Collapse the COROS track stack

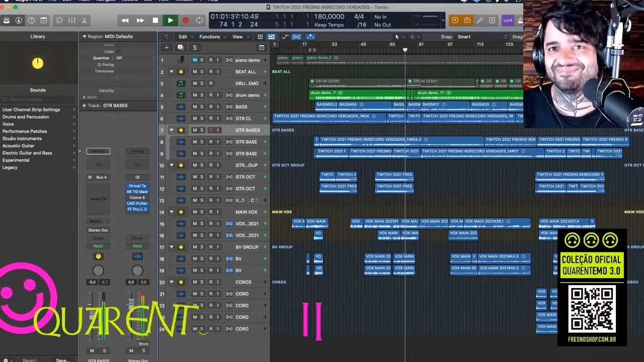[x=172, y=282]
